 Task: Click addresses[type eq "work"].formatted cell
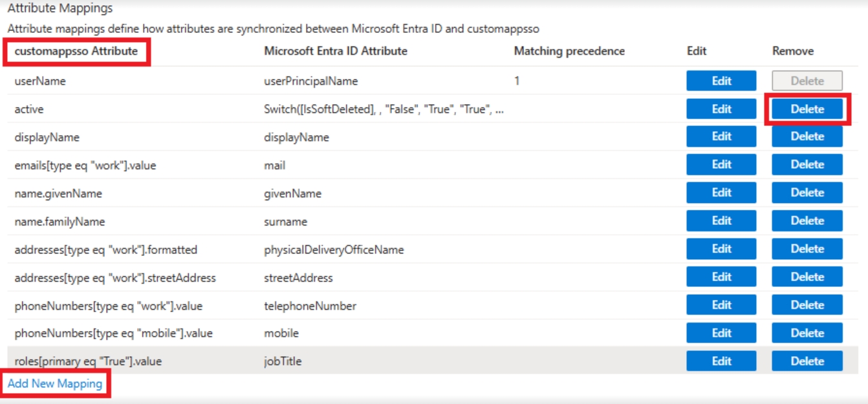click(106, 250)
